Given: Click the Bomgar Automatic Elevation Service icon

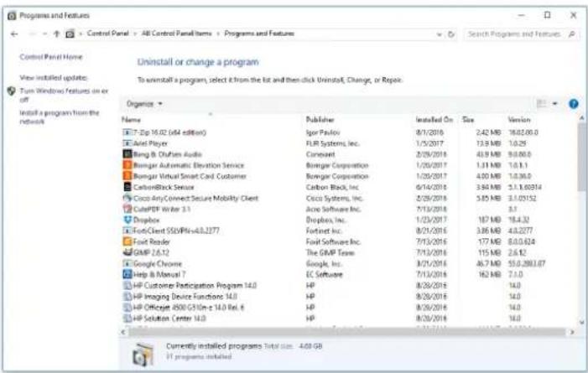Looking at the screenshot, I should point(127,165).
